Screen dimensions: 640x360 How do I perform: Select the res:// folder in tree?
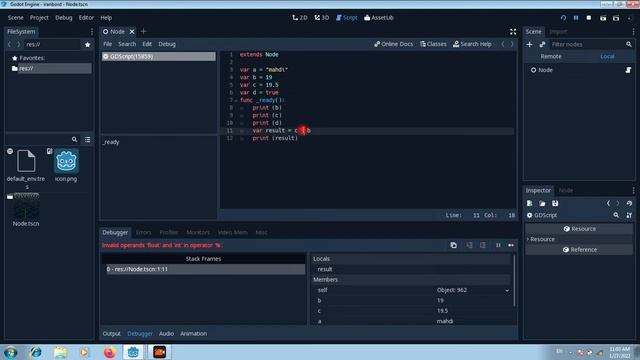(51, 68)
